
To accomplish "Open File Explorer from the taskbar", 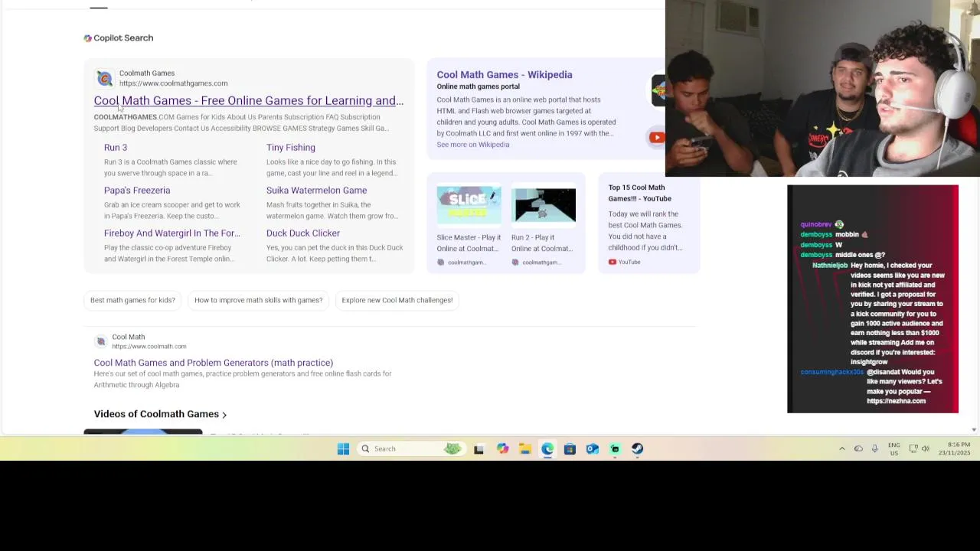I will pos(524,448).
